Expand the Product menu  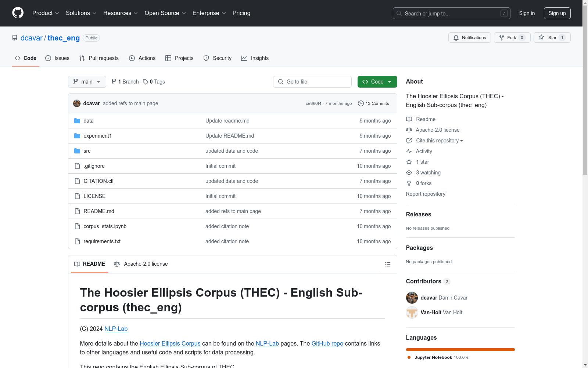tap(46, 13)
